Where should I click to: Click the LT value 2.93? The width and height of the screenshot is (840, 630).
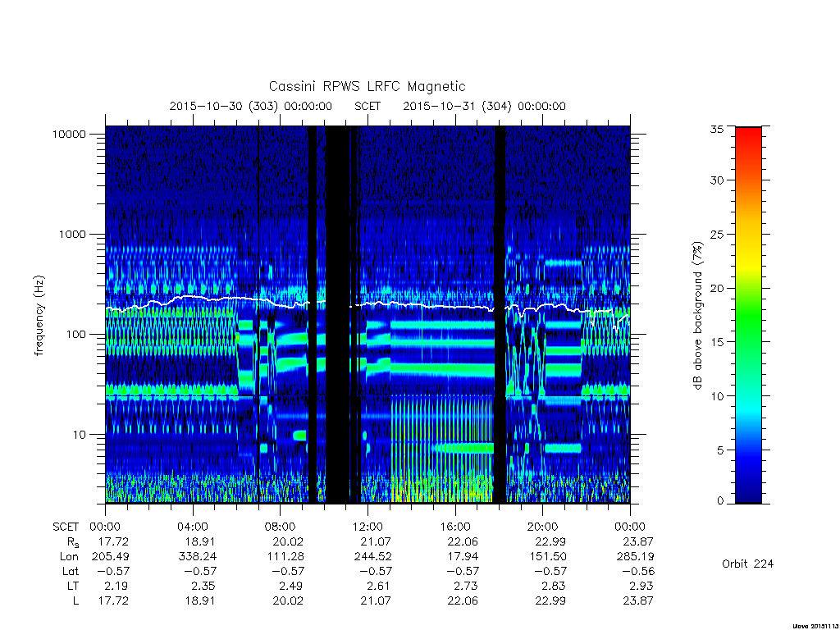[x=641, y=586]
